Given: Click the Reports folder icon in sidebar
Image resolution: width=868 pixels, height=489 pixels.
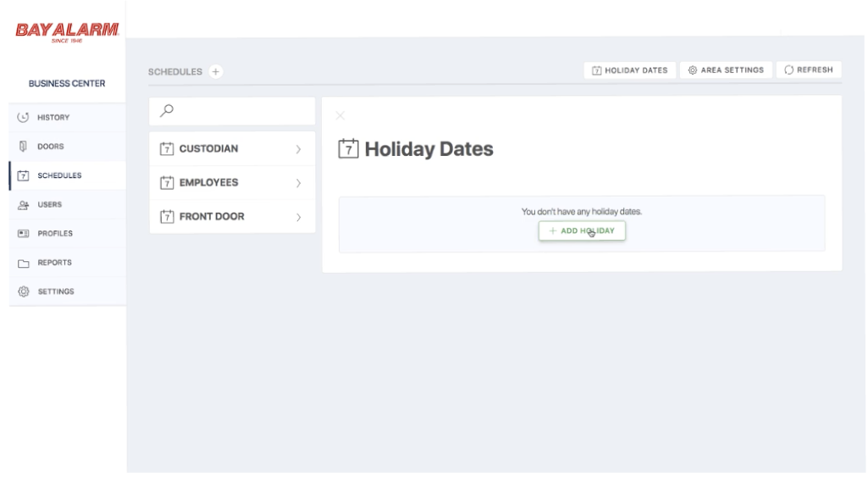Looking at the screenshot, I should pyautogui.click(x=23, y=263).
